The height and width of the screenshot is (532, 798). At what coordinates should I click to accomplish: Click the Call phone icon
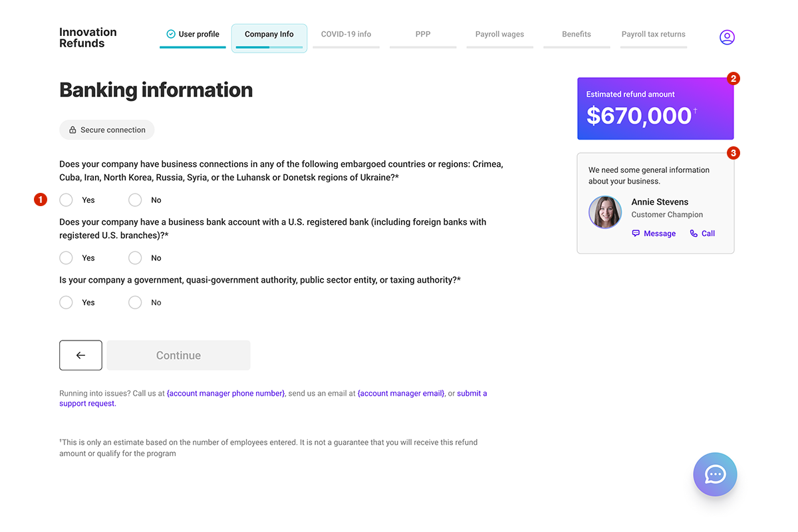(694, 233)
